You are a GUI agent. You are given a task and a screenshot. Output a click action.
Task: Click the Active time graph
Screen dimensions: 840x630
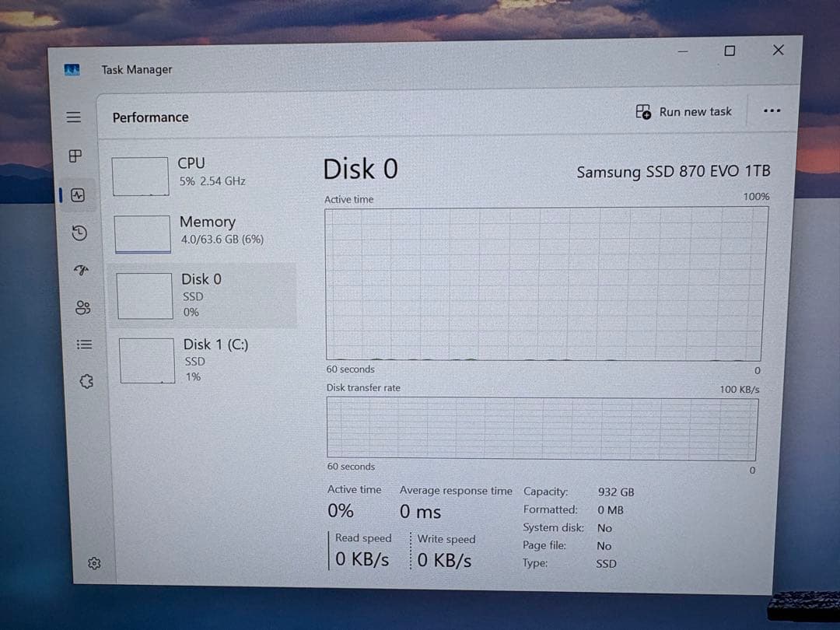point(546,284)
